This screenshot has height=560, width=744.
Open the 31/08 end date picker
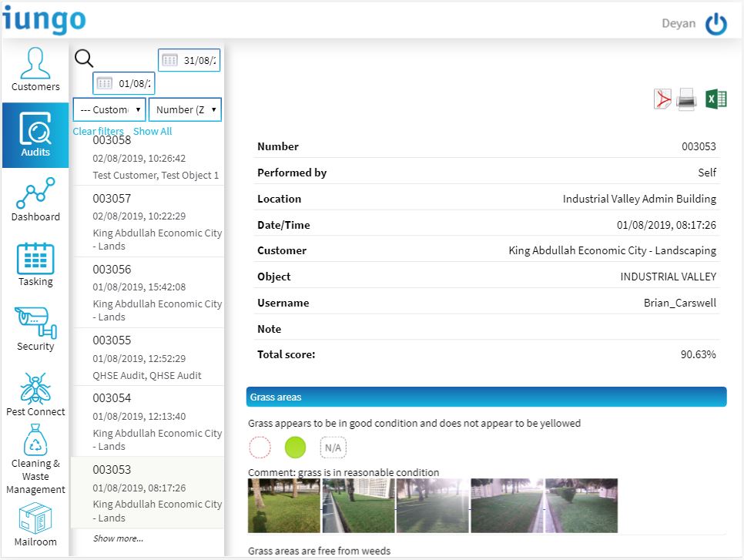point(189,60)
